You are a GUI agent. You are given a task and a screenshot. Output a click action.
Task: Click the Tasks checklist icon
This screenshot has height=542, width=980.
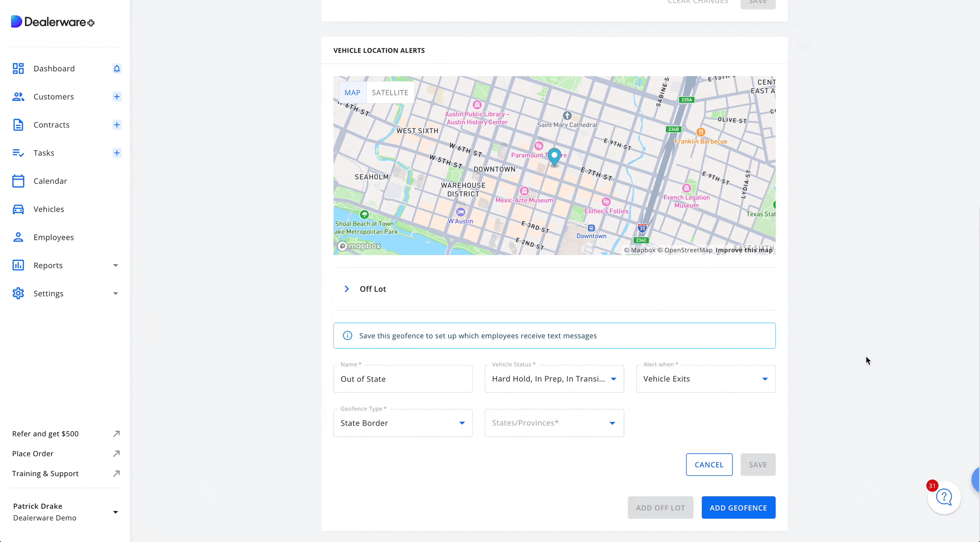click(x=18, y=153)
